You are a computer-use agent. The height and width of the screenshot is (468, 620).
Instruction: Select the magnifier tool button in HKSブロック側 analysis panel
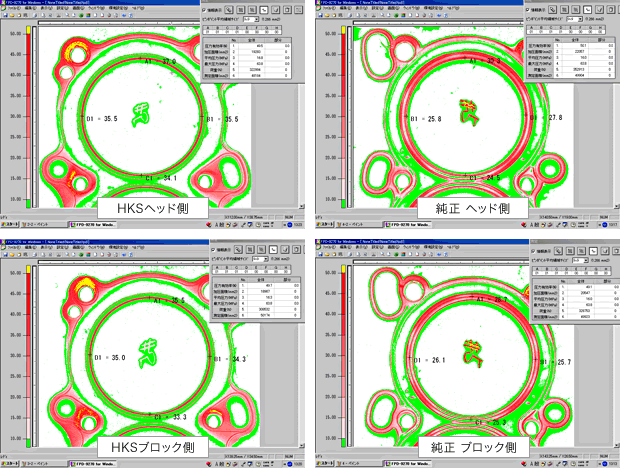(238, 250)
